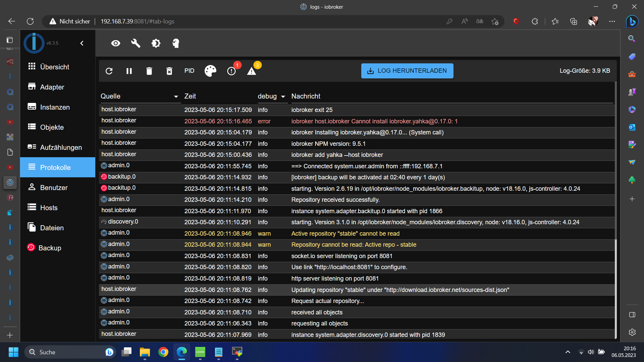
Task: Delete log on host with crossed trash icon
Action: (169, 71)
